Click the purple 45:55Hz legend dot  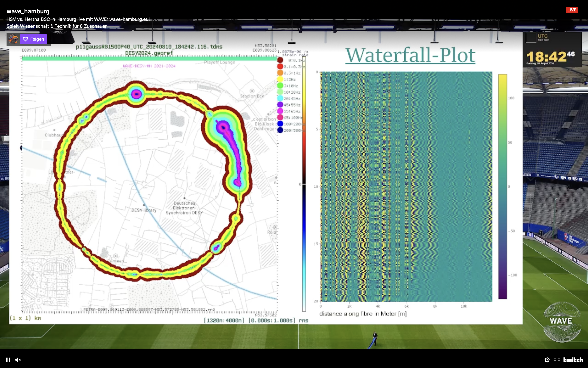tap(280, 104)
